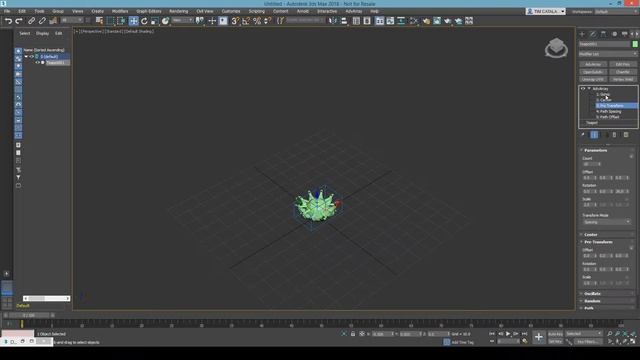Hide the 0 (default) layer
Viewport: 640px width, 360px height.
(x=31, y=57)
